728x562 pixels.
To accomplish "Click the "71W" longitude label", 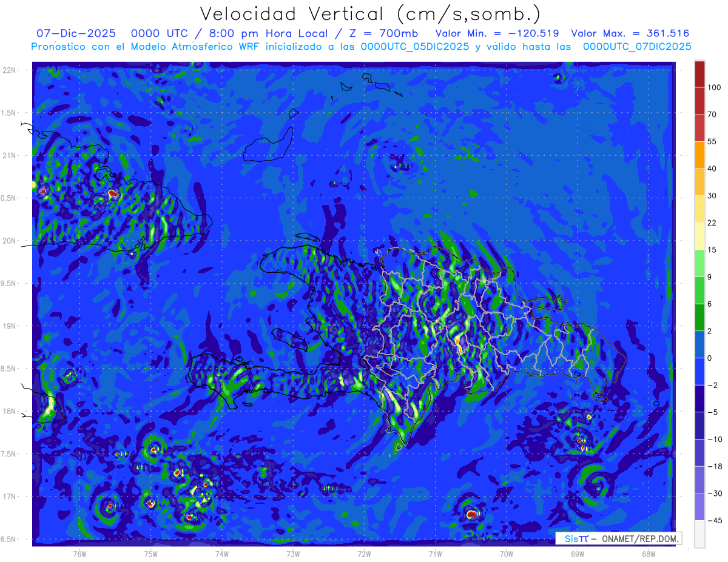I will click(x=435, y=554).
